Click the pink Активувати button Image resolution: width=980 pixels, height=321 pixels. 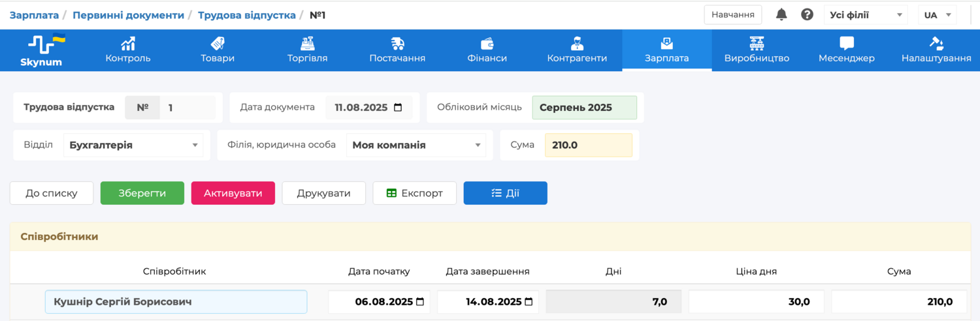(233, 193)
